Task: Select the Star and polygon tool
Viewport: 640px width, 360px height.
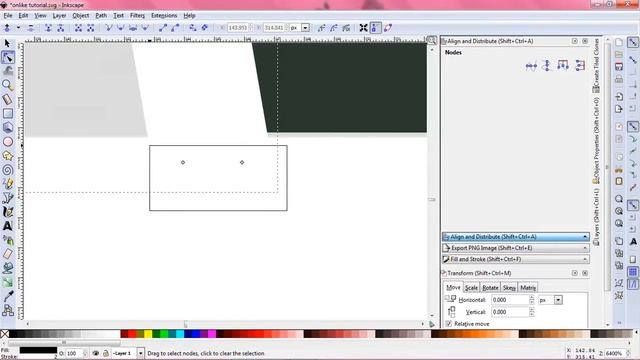Action: pos(7,156)
